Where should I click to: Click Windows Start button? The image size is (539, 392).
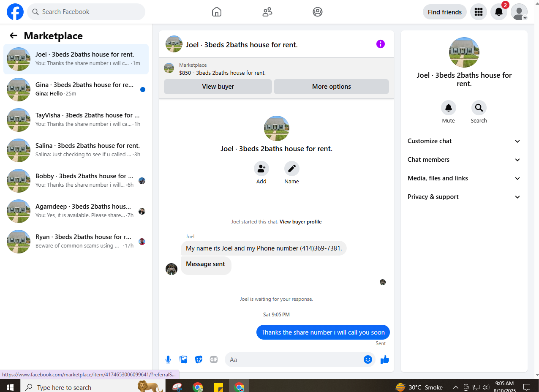(x=10, y=387)
